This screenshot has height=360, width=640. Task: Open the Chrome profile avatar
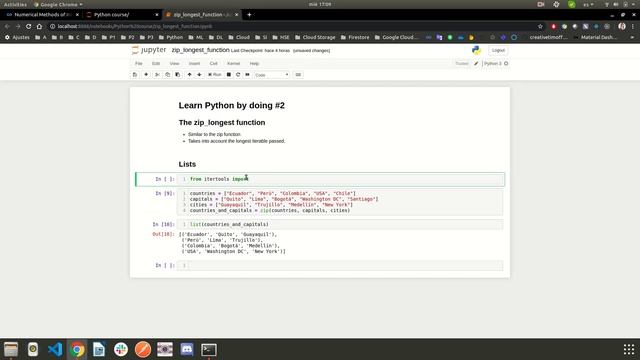pos(622,26)
